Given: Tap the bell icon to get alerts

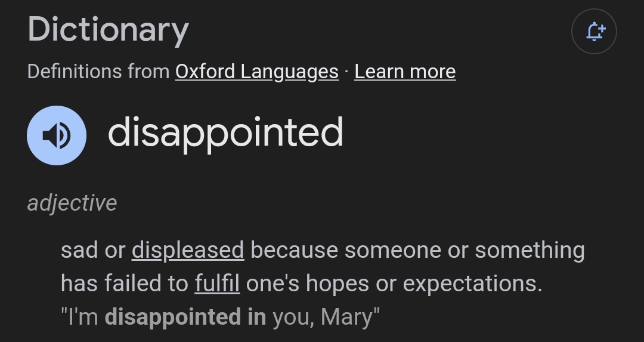Looking at the screenshot, I should pyautogui.click(x=594, y=31).
